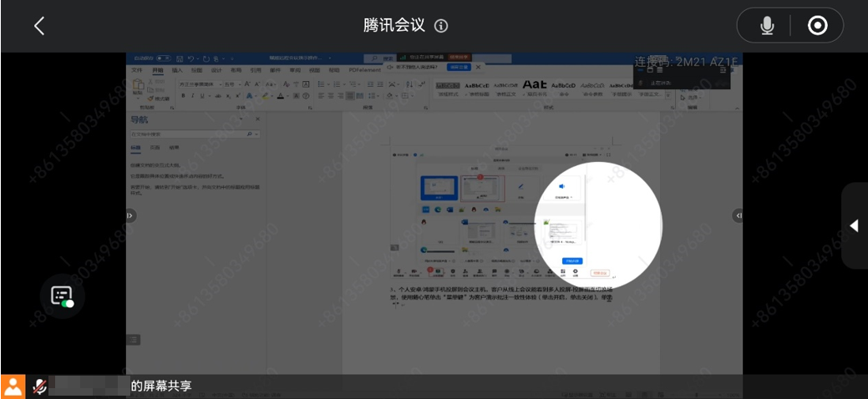Viewport: 868px width, 399px height.
Task: Click the 结束会议 end meeting button
Action: tap(599, 273)
